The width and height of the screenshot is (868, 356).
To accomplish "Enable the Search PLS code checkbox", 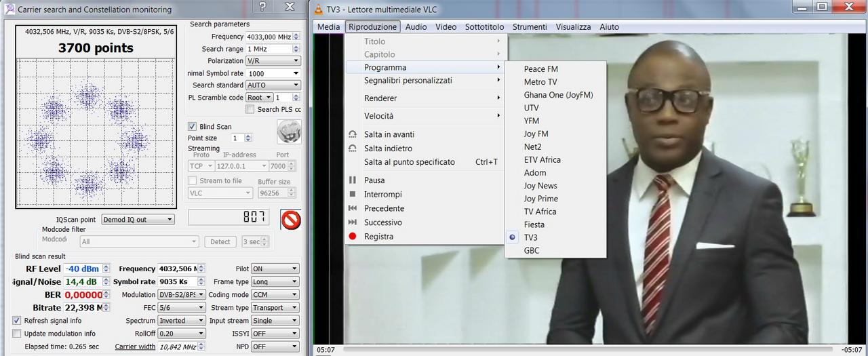I will click(250, 109).
